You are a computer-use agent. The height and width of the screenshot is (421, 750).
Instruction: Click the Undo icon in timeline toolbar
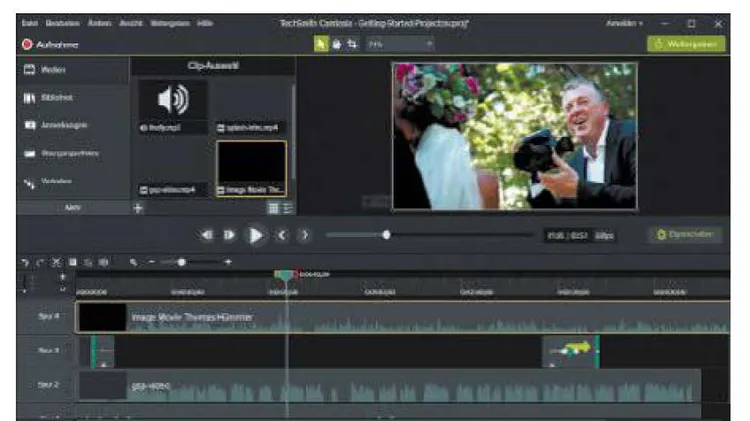coord(25,262)
